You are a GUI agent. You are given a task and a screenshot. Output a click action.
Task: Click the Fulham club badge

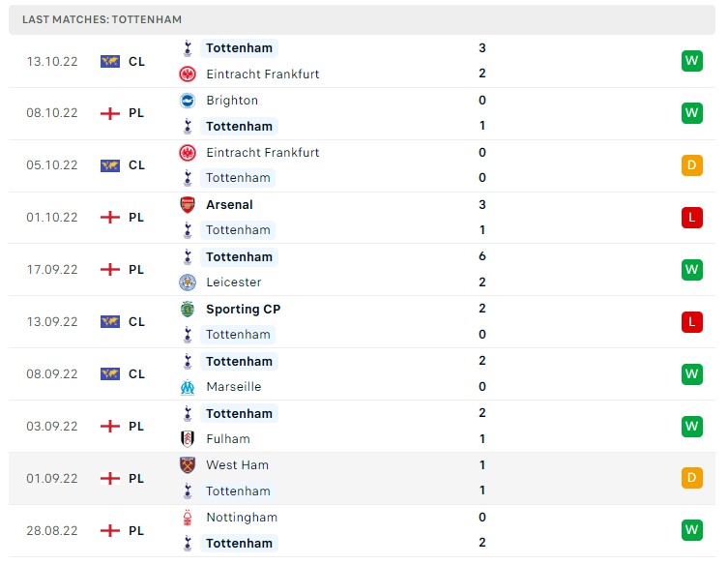pos(188,439)
